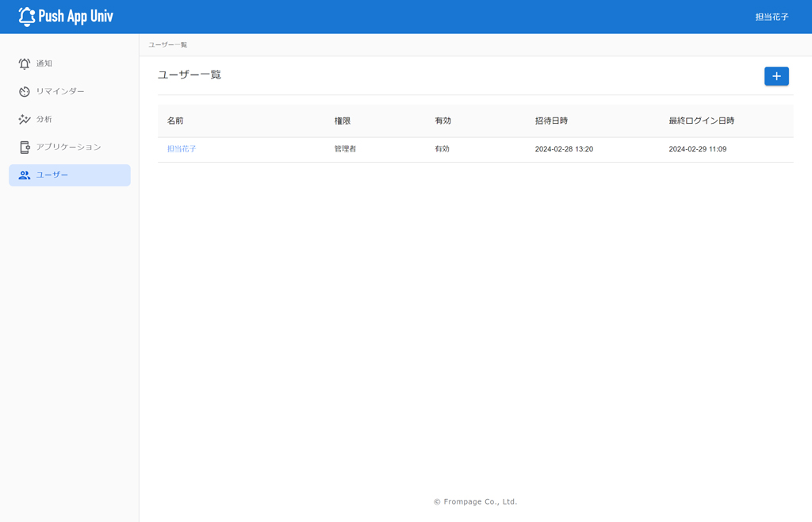Click the ユーザー people icon

25,175
